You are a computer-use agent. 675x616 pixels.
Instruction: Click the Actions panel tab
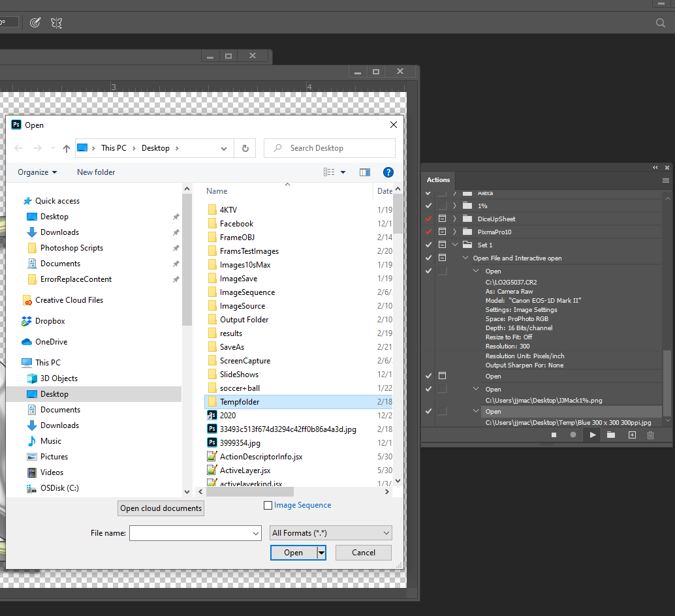pyautogui.click(x=437, y=180)
